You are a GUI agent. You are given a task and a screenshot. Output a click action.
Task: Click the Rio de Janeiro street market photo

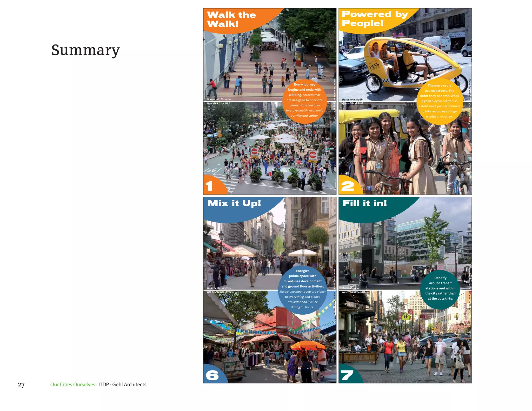click(270, 337)
